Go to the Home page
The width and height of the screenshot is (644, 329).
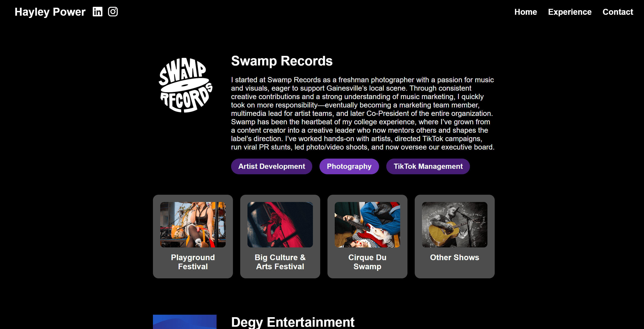point(526,12)
